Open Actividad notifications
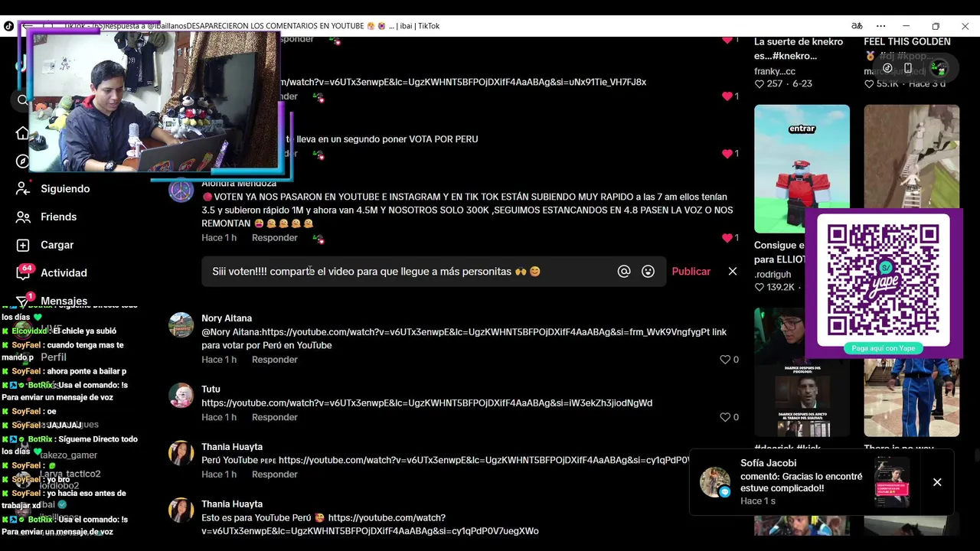This screenshot has height=551, width=980. click(64, 273)
